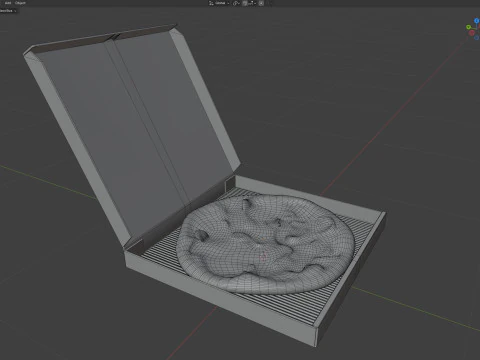
Task: Open the pivot point selector
Action: click(236, 3)
